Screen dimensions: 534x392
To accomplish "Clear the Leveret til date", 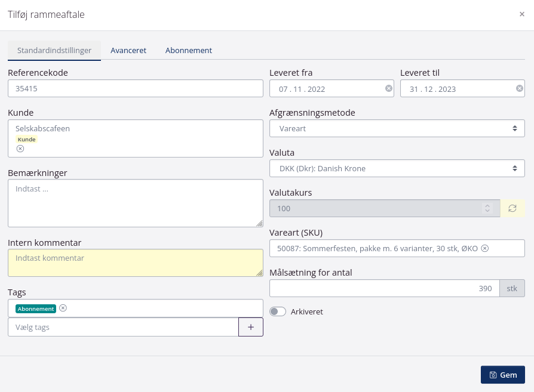I will (x=520, y=88).
